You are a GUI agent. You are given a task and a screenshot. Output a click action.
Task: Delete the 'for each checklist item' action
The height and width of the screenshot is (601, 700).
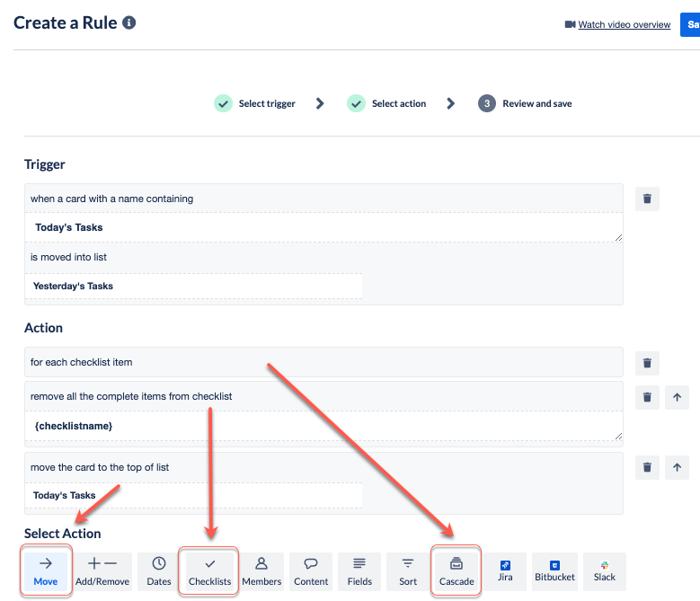(647, 363)
